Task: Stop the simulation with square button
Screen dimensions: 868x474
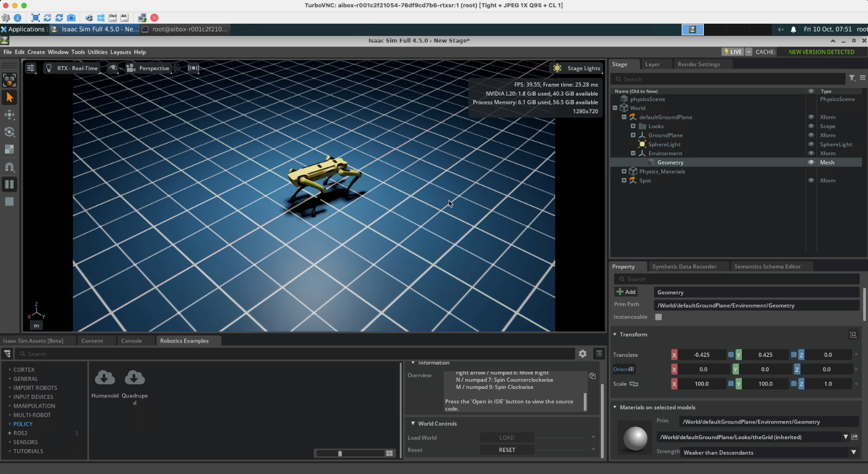Action: [x=9, y=202]
